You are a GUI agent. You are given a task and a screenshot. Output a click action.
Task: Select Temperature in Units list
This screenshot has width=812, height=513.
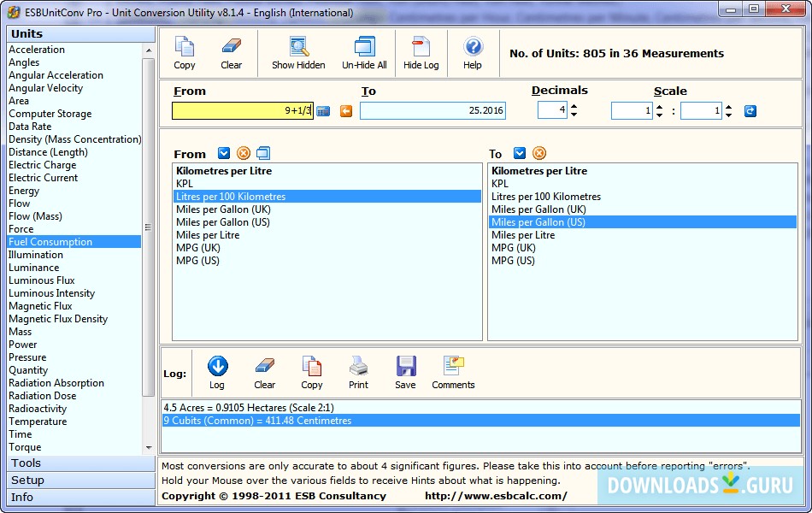tap(38, 422)
